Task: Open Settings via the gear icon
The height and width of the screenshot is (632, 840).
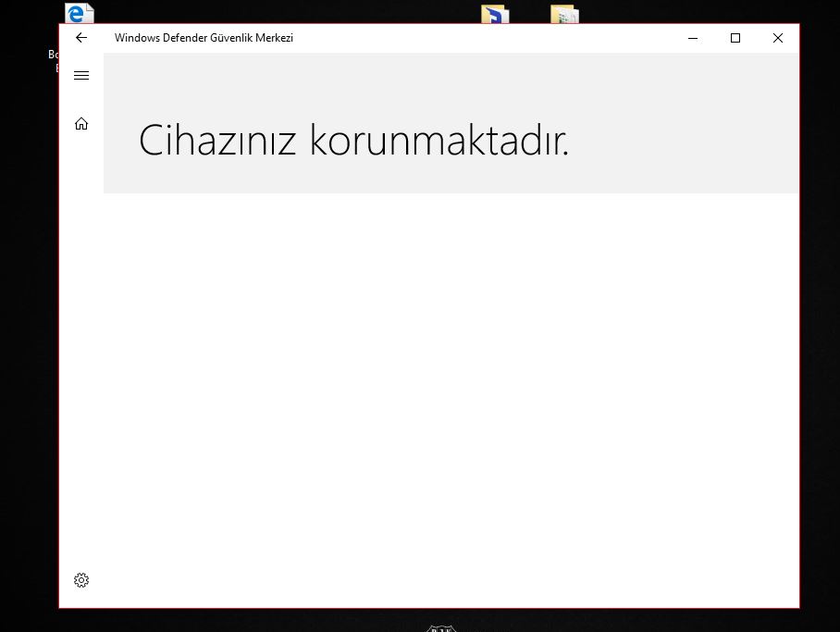Action: click(x=81, y=580)
